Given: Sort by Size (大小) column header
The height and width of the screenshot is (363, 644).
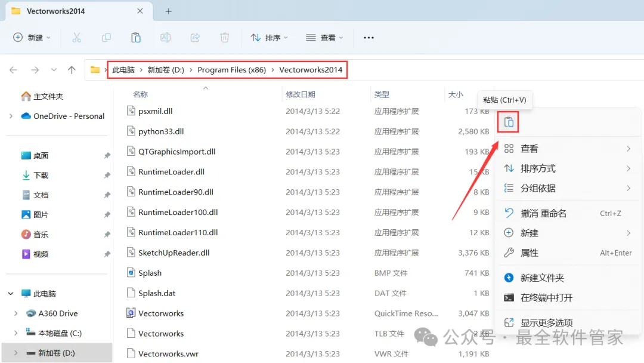Looking at the screenshot, I should pyautogui.click(x=456, y=94).
